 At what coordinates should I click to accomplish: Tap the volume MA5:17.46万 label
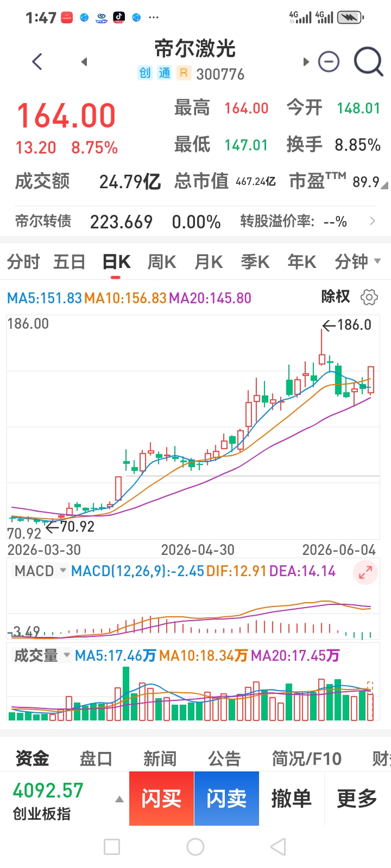[116, 656]
